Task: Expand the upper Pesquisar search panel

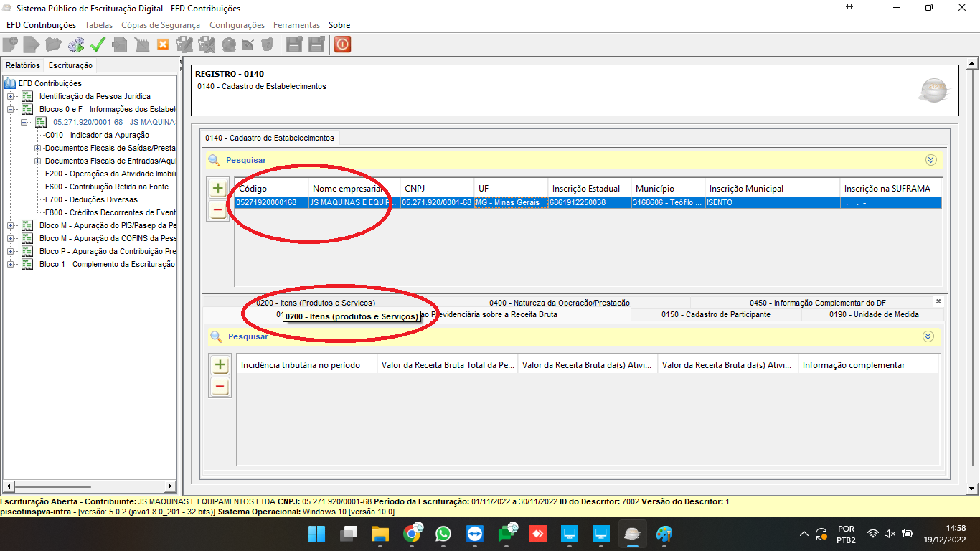Action: (930, 160)
